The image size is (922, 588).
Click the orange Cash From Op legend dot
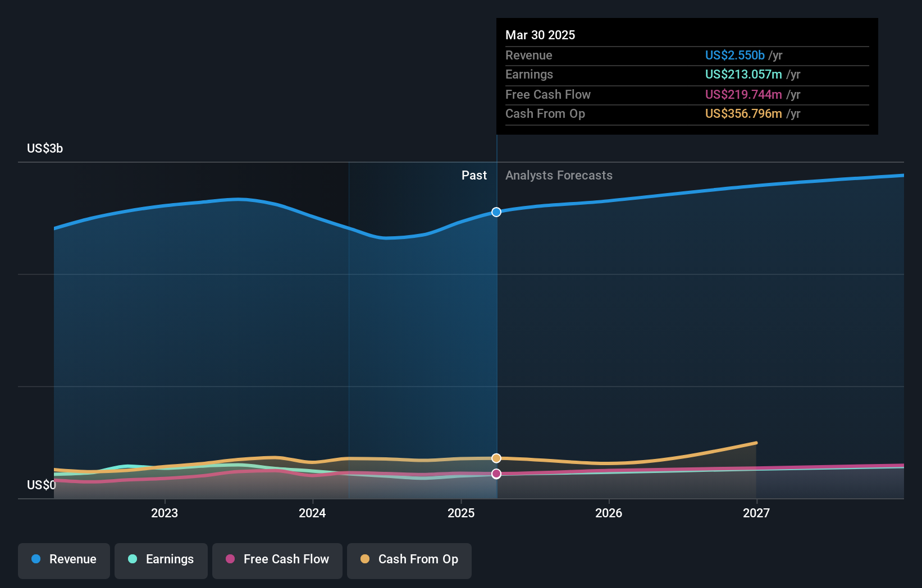(365, 559)
